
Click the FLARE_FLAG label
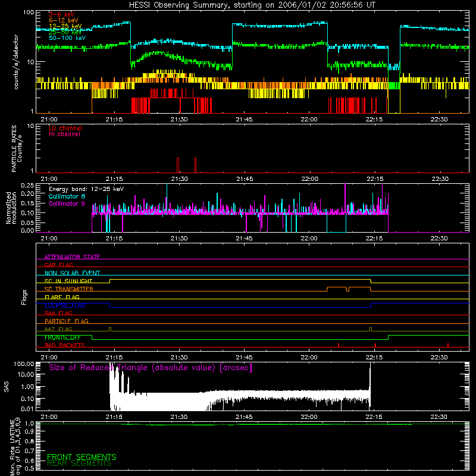pyautogui.click(x=62, y=297)
